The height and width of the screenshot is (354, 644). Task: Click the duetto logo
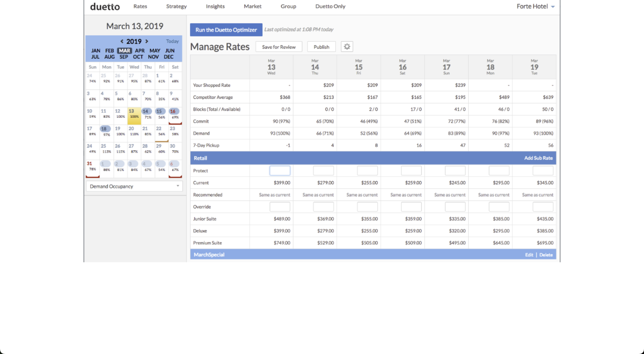[x=105, y=6]
